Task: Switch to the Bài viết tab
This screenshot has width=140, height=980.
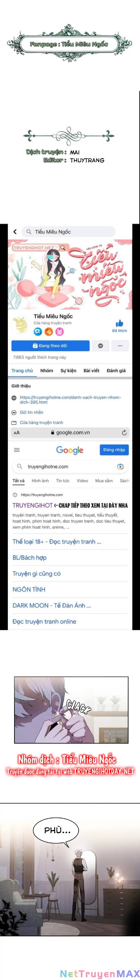Action: [91, 371]
